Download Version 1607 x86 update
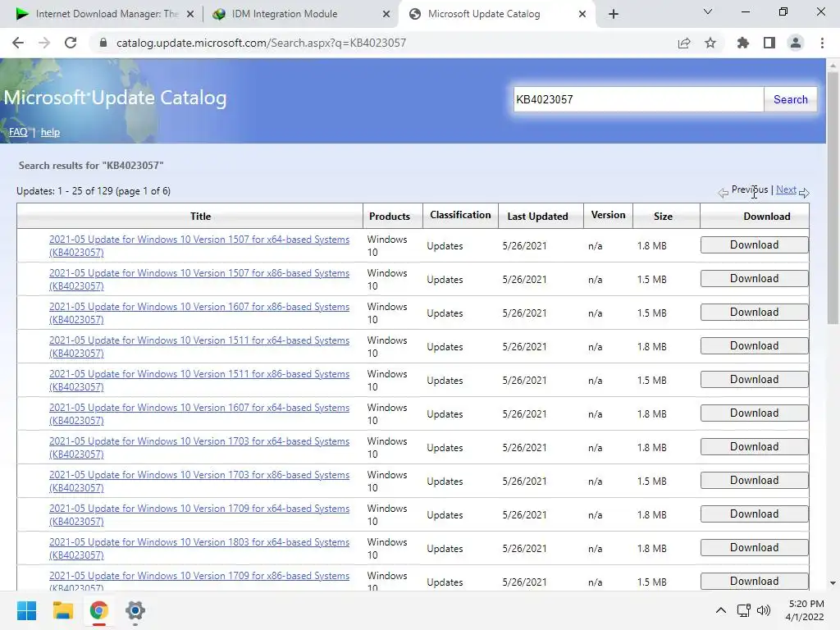The height and width of the screenshot is (630, 840). pyautogui.click(x=755, y=313)
